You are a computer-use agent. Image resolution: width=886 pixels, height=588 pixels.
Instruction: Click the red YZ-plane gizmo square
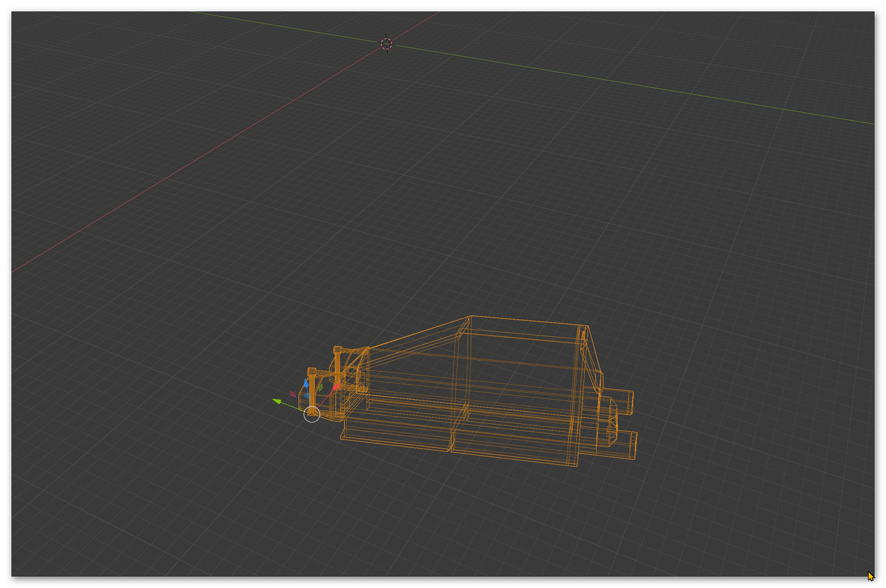click(293, 394)
